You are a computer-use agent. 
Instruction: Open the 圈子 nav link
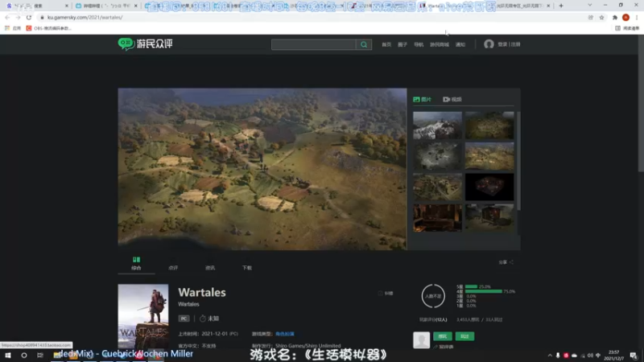click(x=402, y=44)
